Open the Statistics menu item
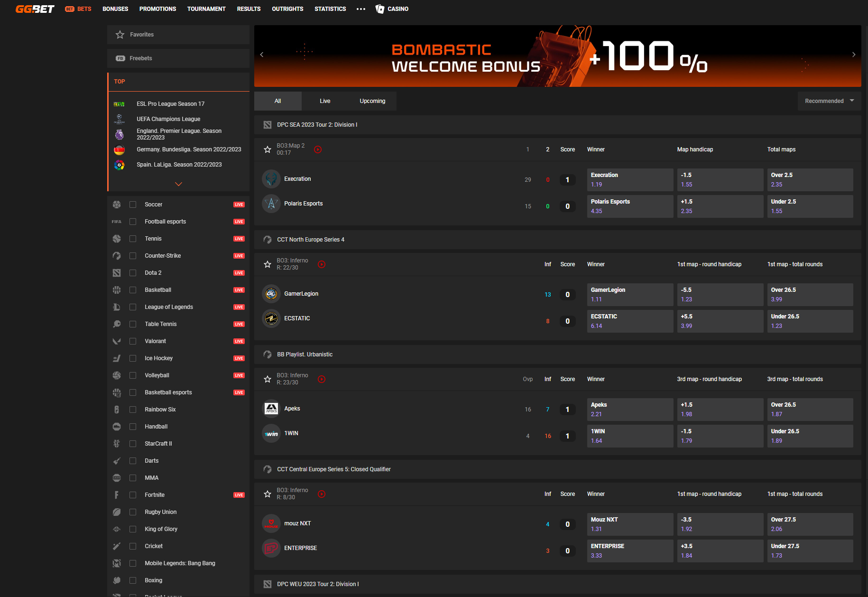The image size is (868, 597). click(x=330, y=9)
